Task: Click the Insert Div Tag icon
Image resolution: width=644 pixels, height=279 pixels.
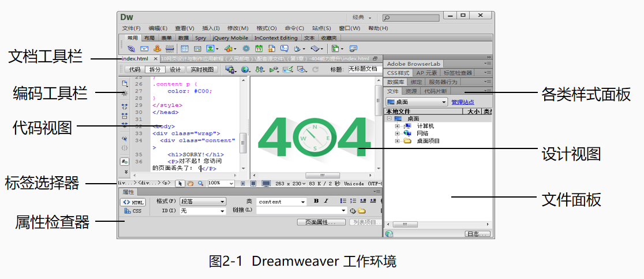Action: coord(197,49)
